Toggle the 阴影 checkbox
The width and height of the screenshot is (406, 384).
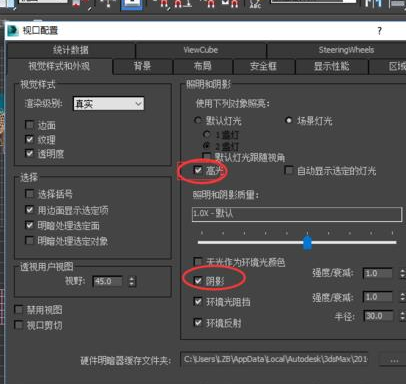coord(198,281)
